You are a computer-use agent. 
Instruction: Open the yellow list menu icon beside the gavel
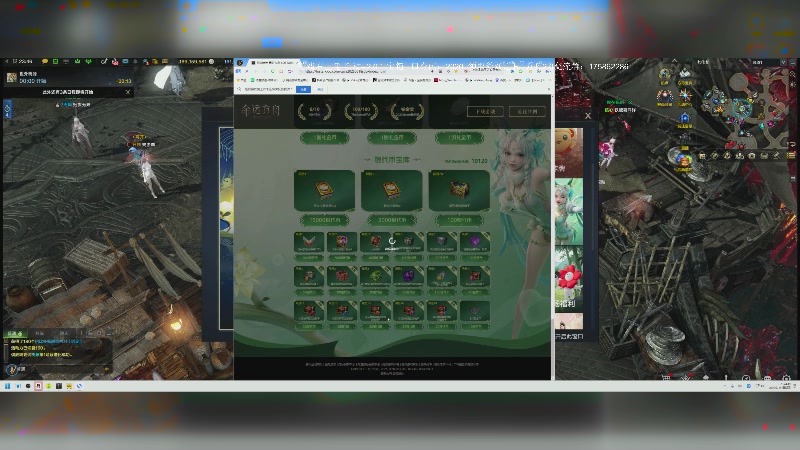[790, 156]
